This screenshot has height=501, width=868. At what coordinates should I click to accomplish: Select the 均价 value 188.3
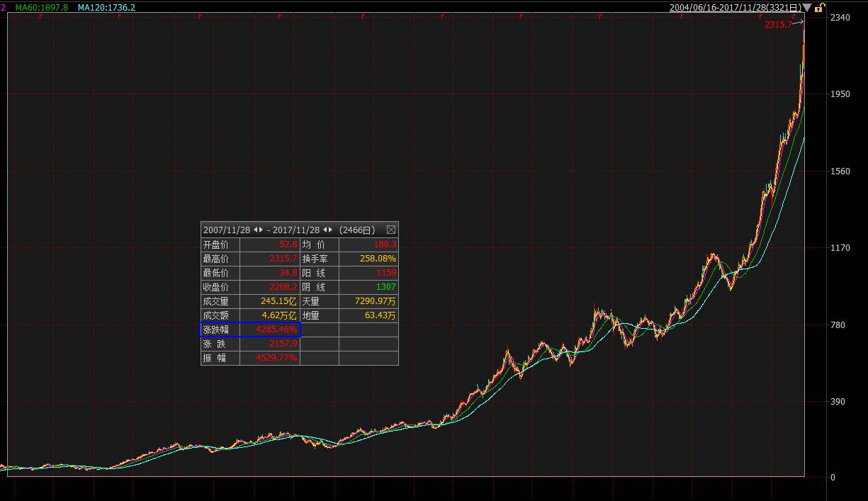point(385,244)
